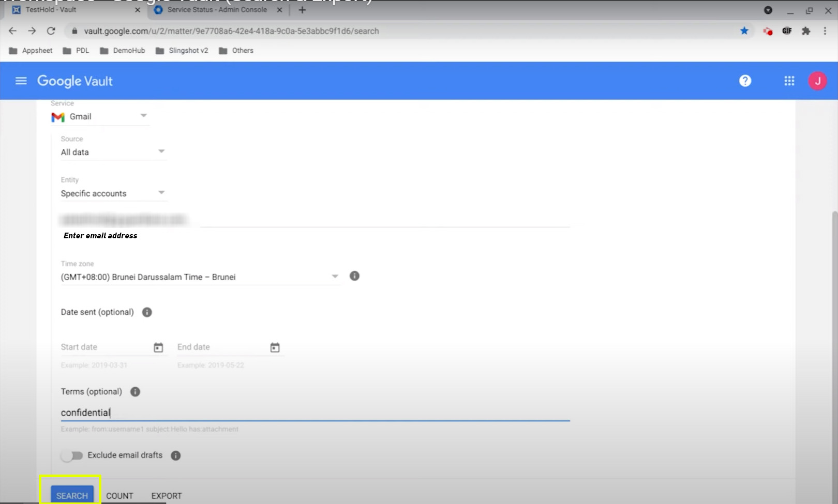
Task: Open the Others bookmark folder
Action: click(236, 51)
